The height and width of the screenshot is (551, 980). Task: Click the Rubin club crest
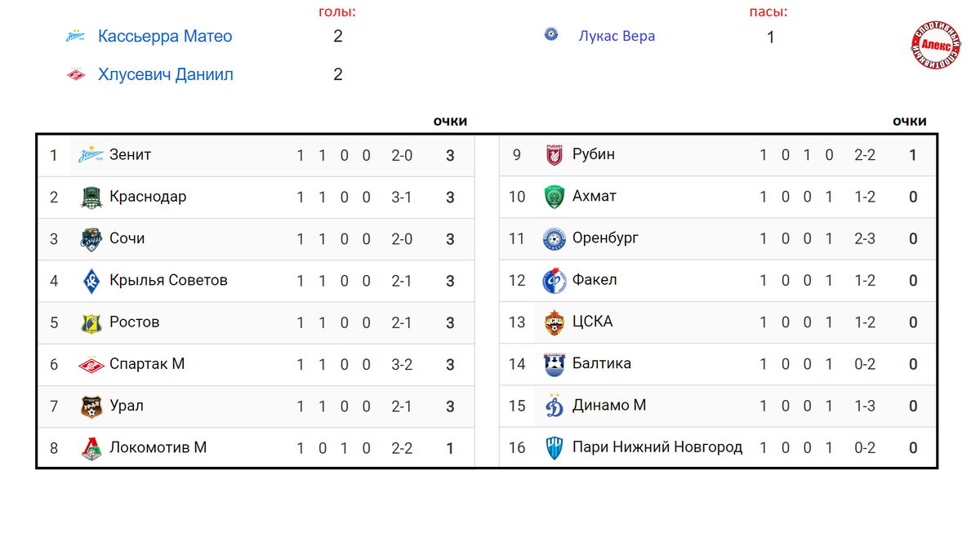[x=555, y=155]
